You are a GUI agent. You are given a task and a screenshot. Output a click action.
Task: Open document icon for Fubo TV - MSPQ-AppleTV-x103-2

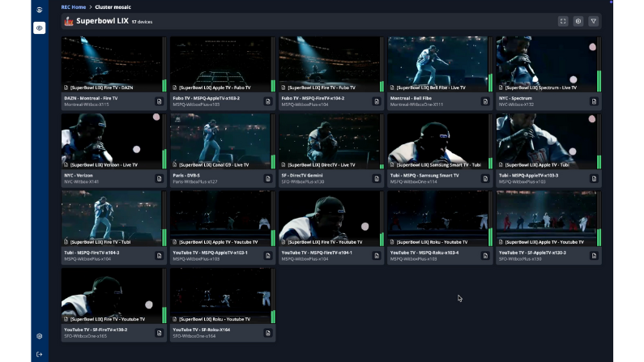click(x=268, y=101)
